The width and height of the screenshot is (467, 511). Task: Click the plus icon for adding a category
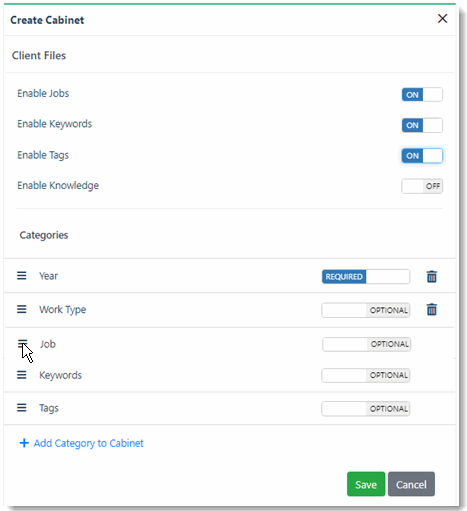coord(24,443)
